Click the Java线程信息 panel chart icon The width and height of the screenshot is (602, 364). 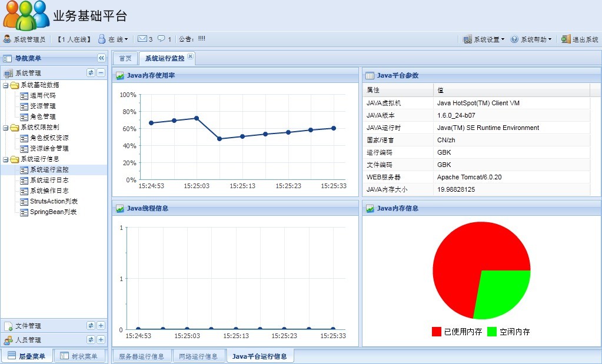[120, 208]
